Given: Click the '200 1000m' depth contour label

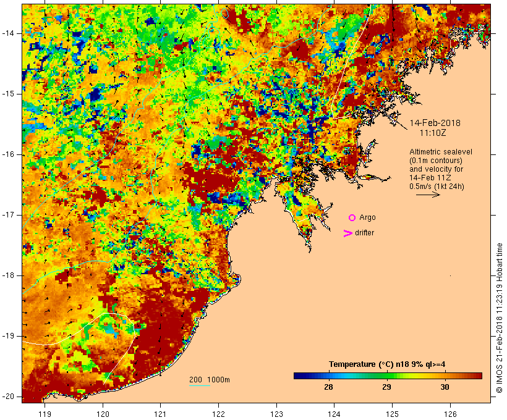Looking at the screenshot, I should [209, 380].
